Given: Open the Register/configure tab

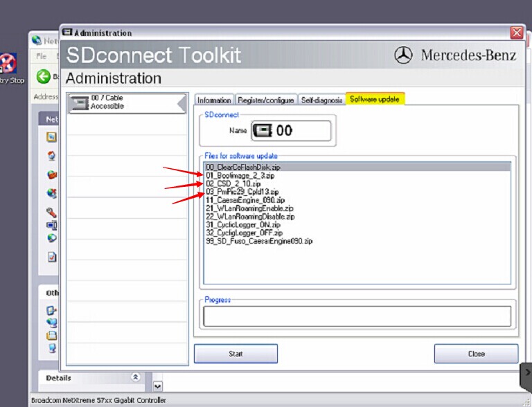Looking at the screenshot, I should tap(266, 100).
